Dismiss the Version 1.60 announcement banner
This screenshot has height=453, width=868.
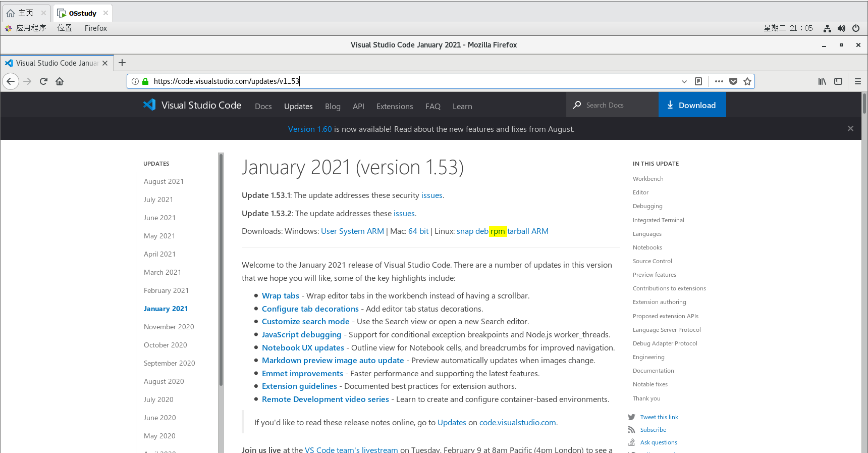click(850, 129)
